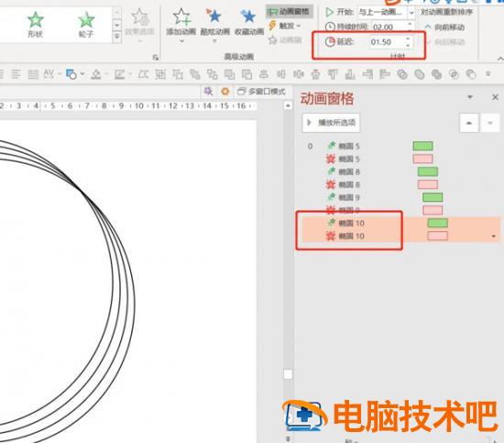This screenshot has width=504, height=443.
Task: Click the 持续时间 duration field
Action: [389, 27]
